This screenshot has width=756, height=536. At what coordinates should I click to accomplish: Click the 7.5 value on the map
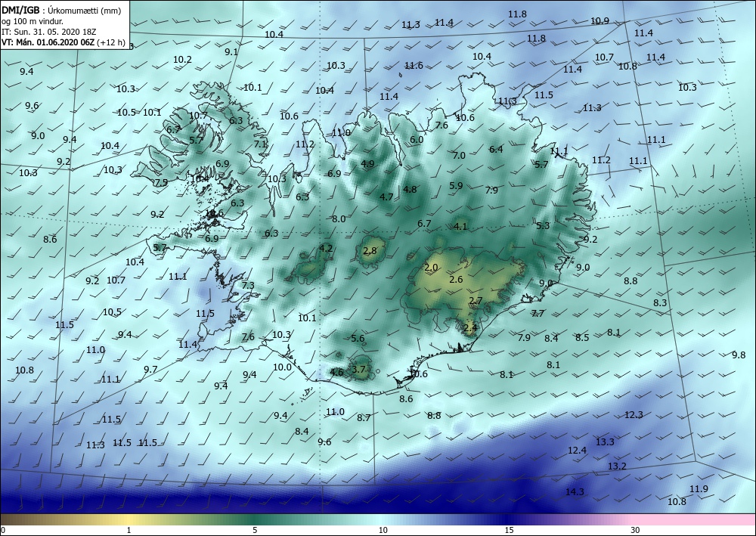coord(161,182)
